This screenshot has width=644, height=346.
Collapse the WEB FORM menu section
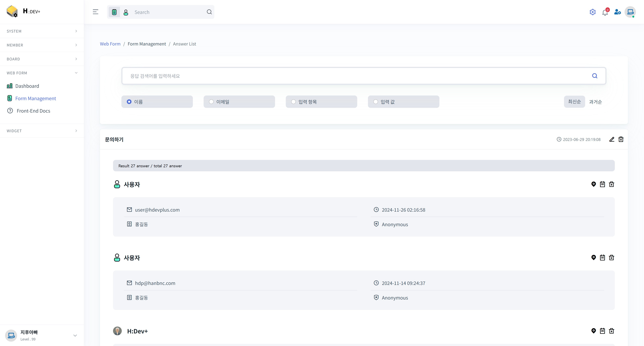coord(42,73)
